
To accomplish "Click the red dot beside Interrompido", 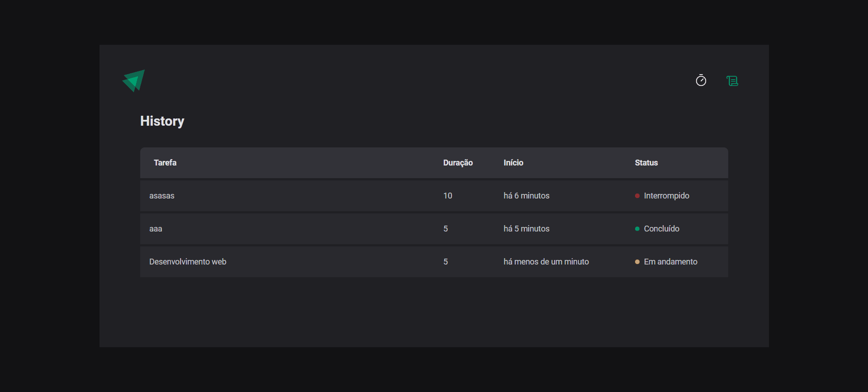I will pos(637,196).
